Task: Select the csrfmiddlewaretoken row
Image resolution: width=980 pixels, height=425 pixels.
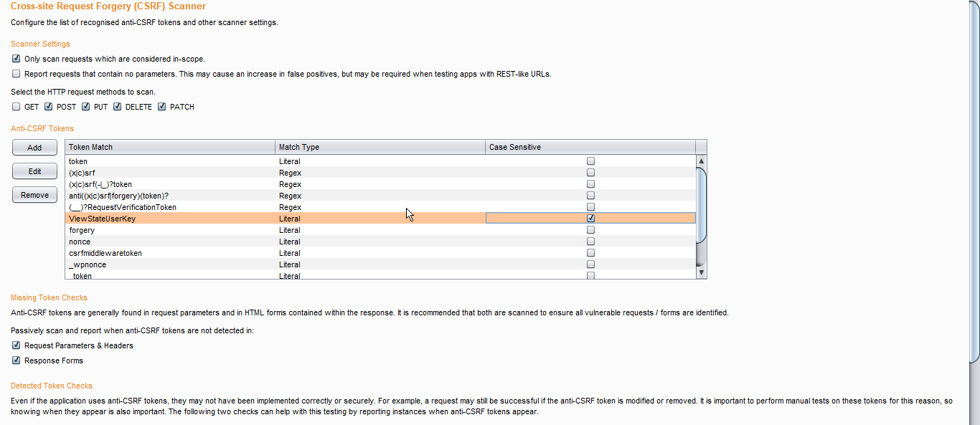Action: click(x=380, y=253)
